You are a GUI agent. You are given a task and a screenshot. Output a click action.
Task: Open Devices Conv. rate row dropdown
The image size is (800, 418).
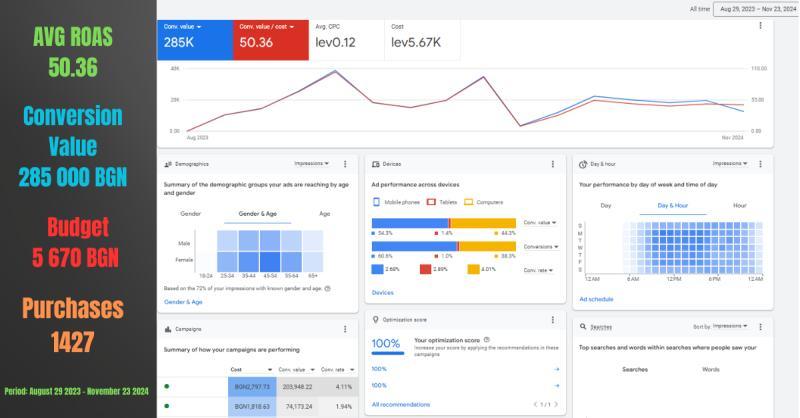[538, 270]
